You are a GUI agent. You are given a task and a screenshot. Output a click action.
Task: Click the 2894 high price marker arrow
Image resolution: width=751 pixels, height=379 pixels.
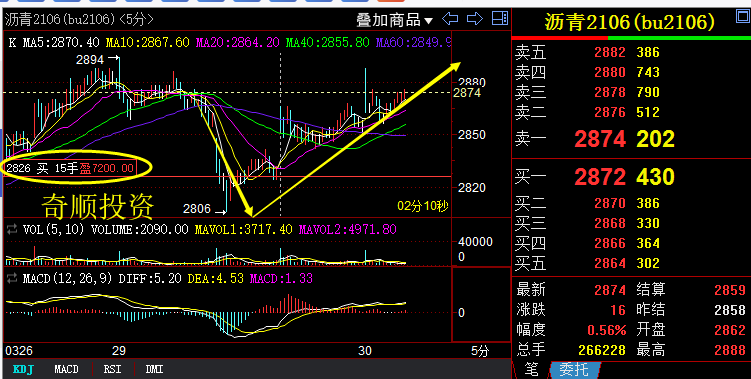[x=114, y=58]
